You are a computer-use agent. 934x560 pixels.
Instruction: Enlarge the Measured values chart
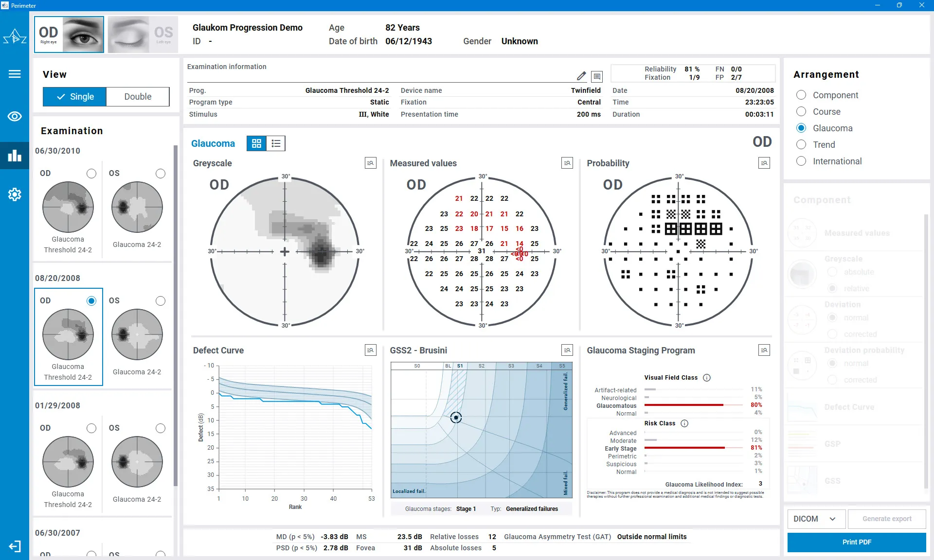pyautogui.click(x=567, y=163)
